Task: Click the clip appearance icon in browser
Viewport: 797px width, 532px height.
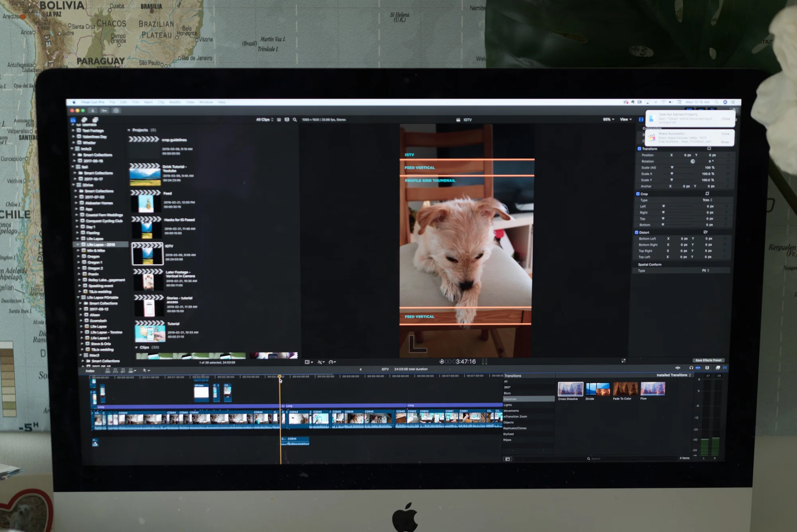Action: click(x=287, y=119)
